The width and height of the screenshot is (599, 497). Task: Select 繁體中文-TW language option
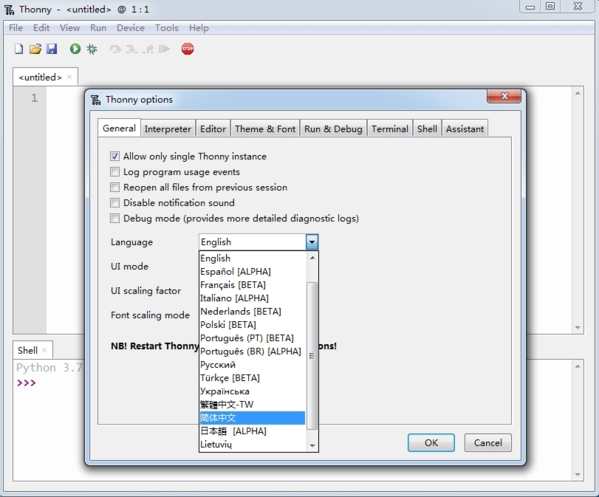click(253, 405)
